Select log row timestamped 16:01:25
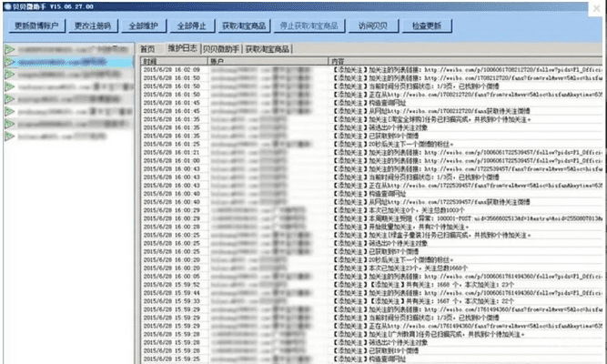607x364 pixels. [x=371, y=144]
